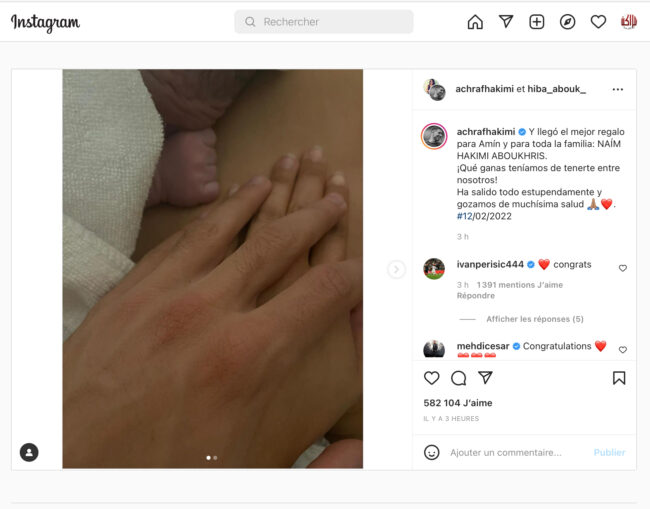This screenshot has width=650, height=509.
Task: Open comment bubble icon under post
Action: 458,378
